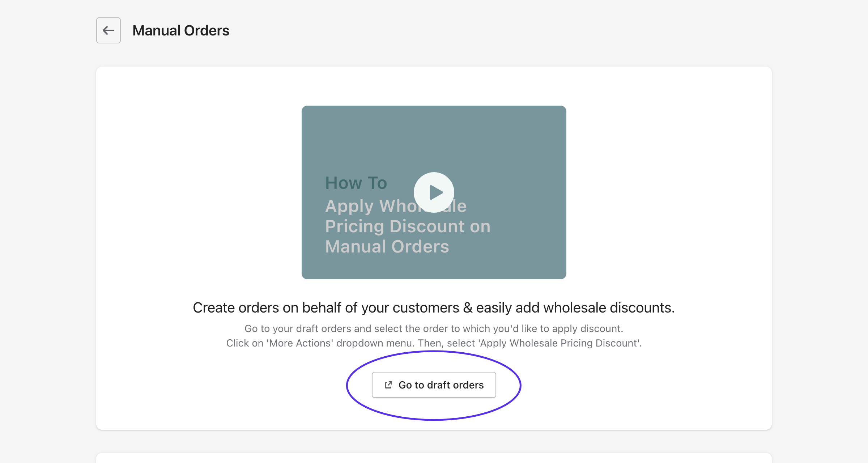Click 'Pricing Discount on' in the video title

[408, 226]
